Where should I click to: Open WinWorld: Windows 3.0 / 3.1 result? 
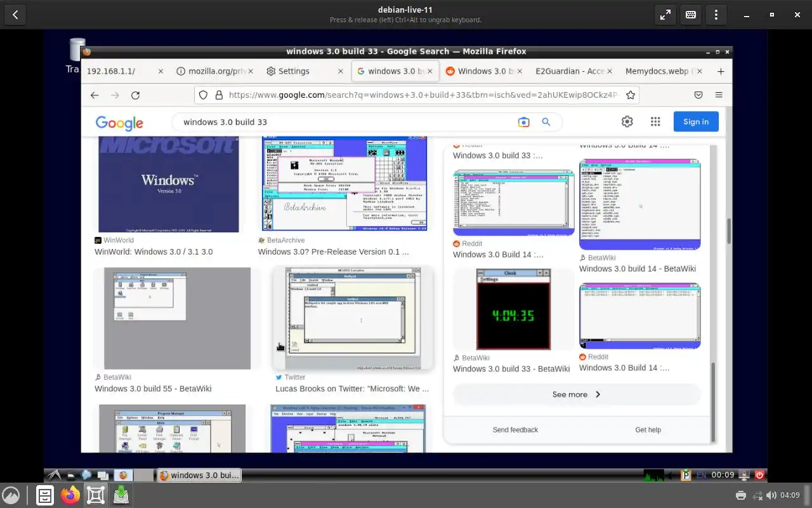[154, 251]
